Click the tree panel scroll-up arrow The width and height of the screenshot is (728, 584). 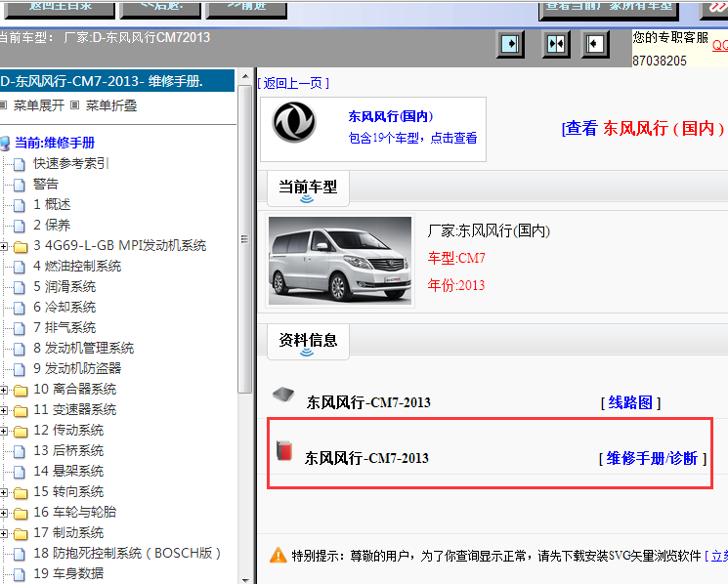[245, 76]
